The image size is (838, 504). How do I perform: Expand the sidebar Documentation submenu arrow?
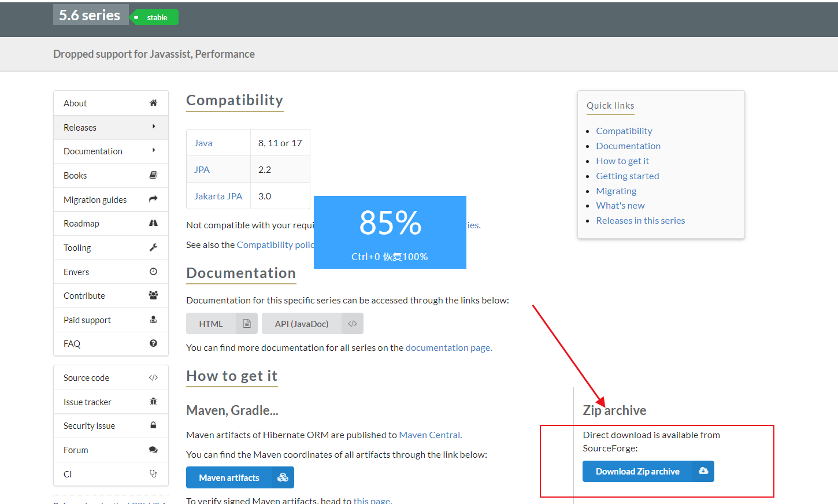154,150
